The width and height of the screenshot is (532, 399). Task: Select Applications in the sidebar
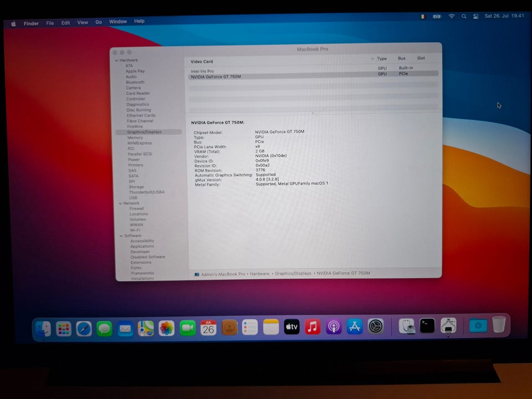pyautogui.click(x=142, y=246)
